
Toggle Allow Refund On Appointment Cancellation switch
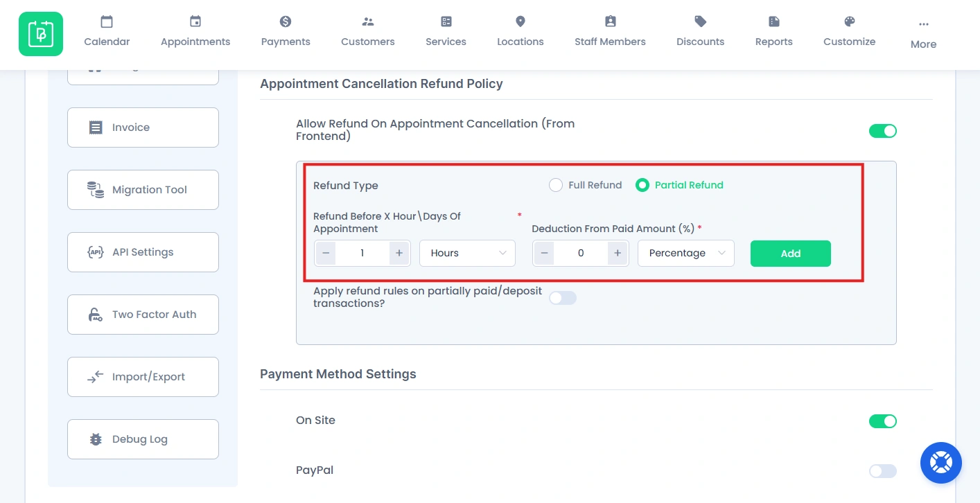point(883,131)
